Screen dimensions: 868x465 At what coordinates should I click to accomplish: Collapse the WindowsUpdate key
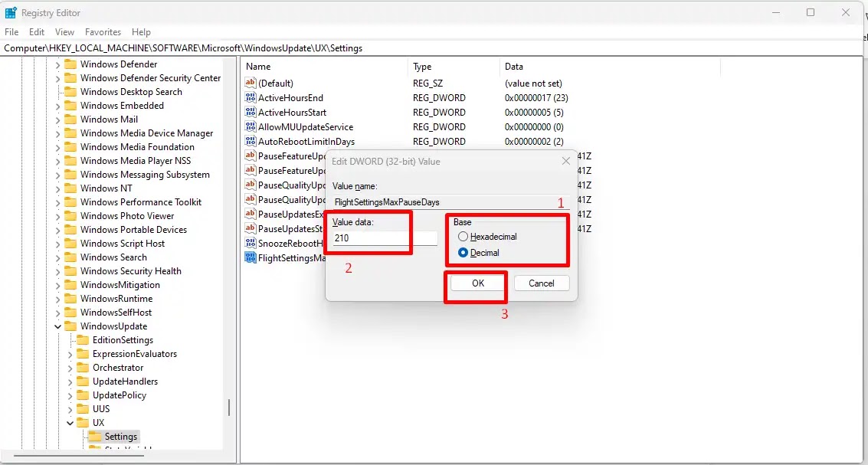[x=57, y=326]
